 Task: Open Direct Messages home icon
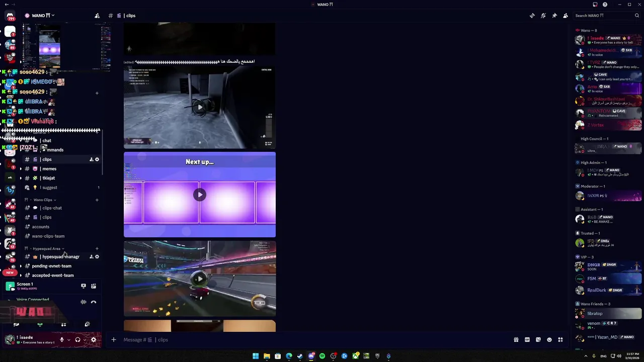10,16
